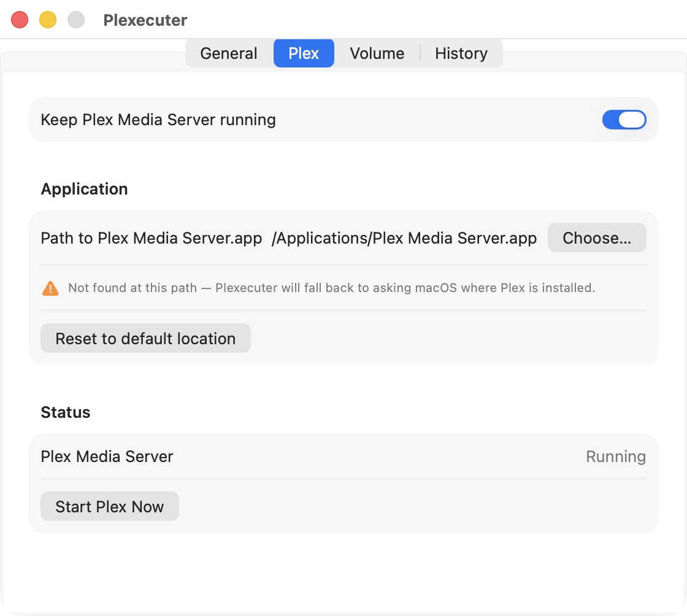The image size is (687, 616).
Task: Click the Running status value
Action: pos(616,456)
